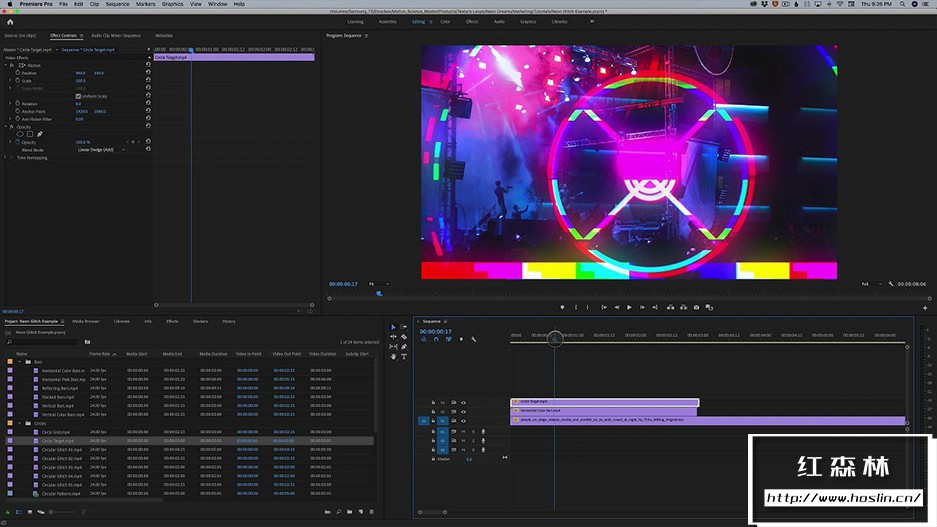Switch to the Color workspace

pos(445,21)
